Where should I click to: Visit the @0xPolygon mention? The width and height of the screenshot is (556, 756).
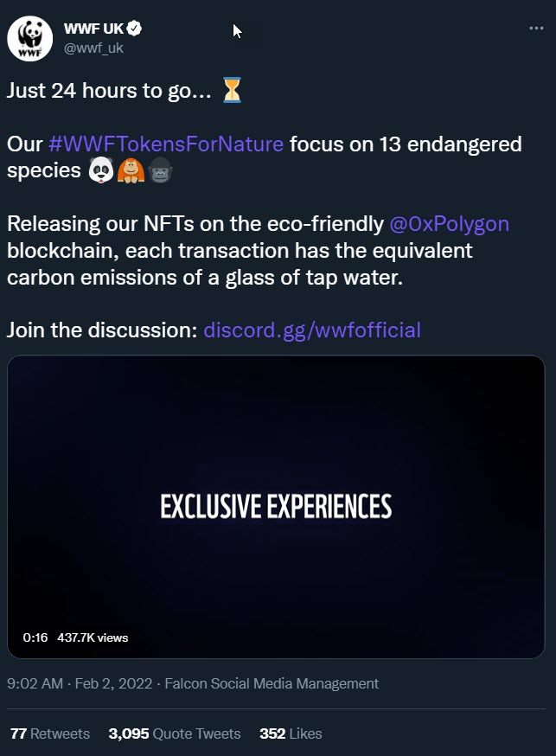(449, 224)
